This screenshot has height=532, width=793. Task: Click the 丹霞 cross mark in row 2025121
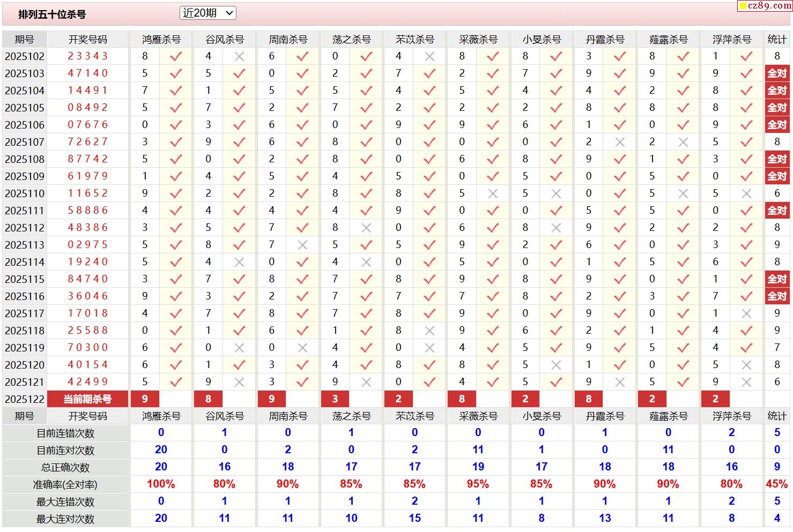pyautogui.click(x=620, y=382)
